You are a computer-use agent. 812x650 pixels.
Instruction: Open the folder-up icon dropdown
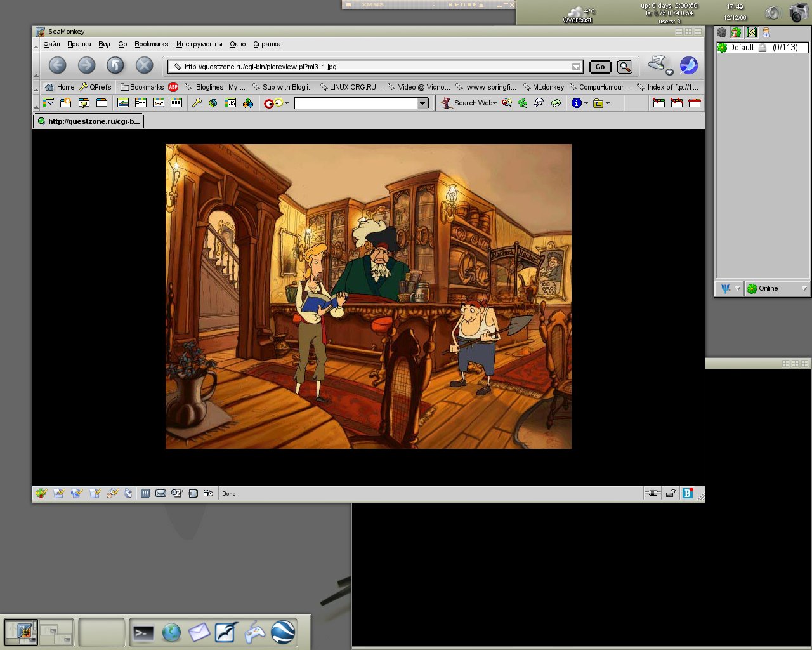(608, 103)
